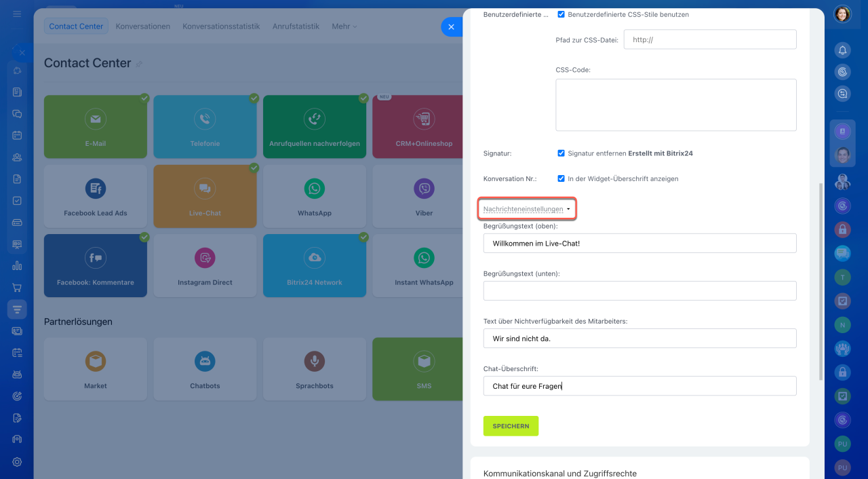Open Facebook Lead Ads tile
The width and height of the screenshot is (868, 479).
pos(96,196)
